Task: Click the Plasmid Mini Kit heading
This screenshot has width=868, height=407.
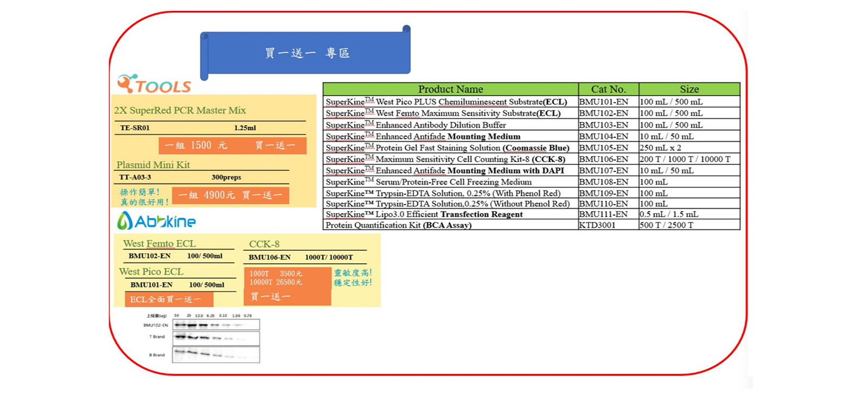Action: (154, 164)
